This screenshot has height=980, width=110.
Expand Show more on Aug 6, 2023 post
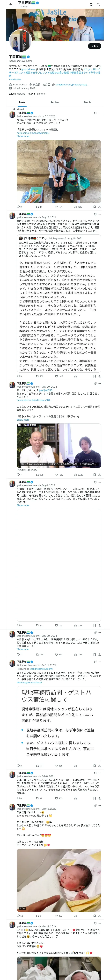click(x=23, y=505)
